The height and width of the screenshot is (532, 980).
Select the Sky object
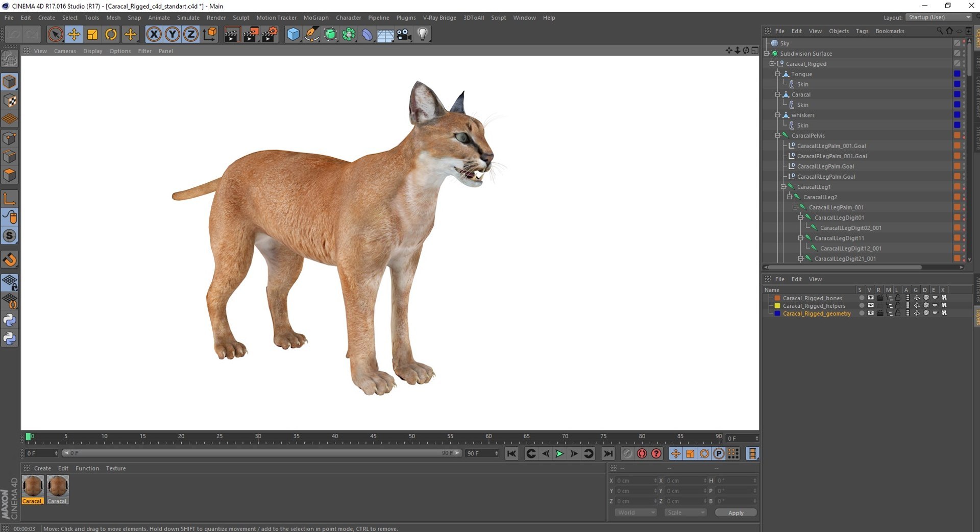(x=785, y=43)
